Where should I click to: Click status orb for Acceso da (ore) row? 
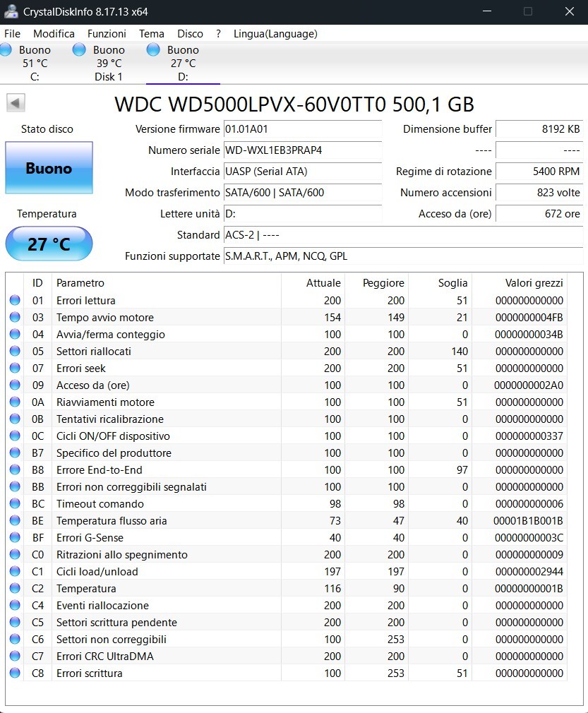click(x=15, y=385)
